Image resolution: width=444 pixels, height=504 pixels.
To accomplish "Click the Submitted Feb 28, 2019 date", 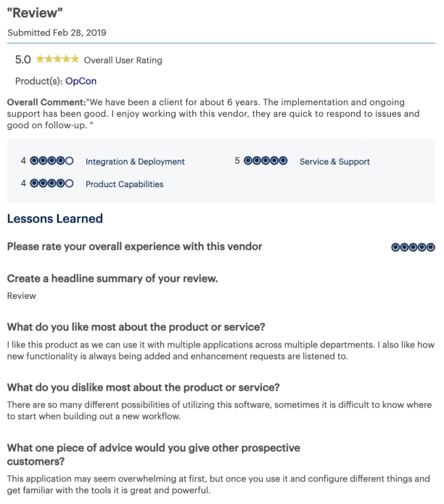I will pos(57,33).
